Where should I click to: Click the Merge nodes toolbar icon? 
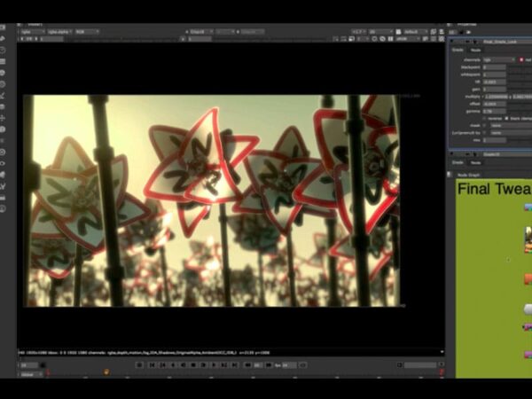click(x=3, y=106)
